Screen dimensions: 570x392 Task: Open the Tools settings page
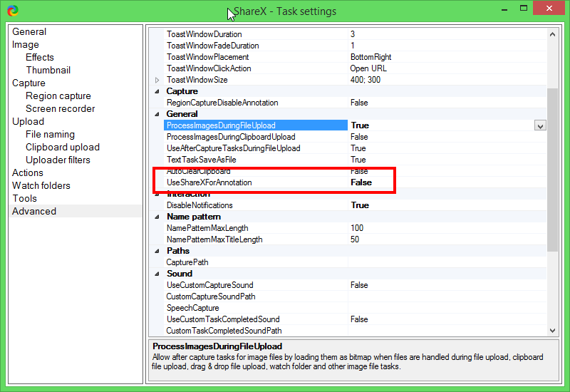(x=24, y=199)
